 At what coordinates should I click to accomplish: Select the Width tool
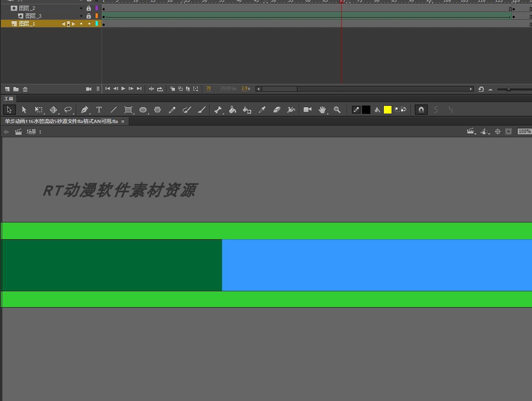pyautogui.click(x=291, y=110)
